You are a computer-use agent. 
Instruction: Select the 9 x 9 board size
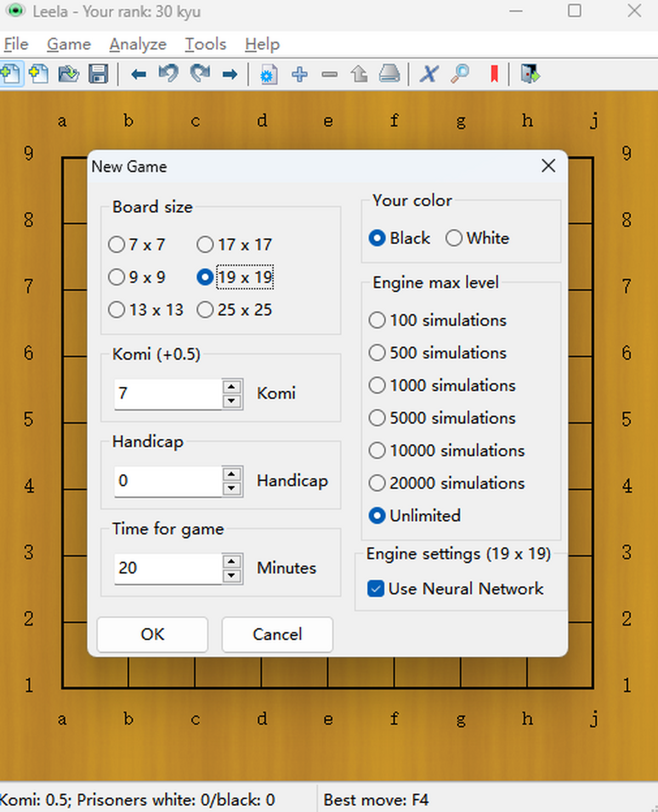(137, 277)
